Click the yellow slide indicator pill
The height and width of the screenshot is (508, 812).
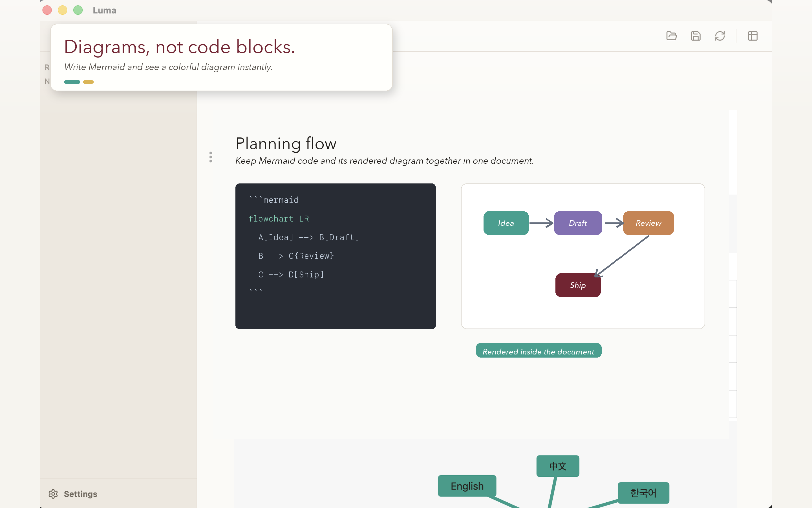88,82
